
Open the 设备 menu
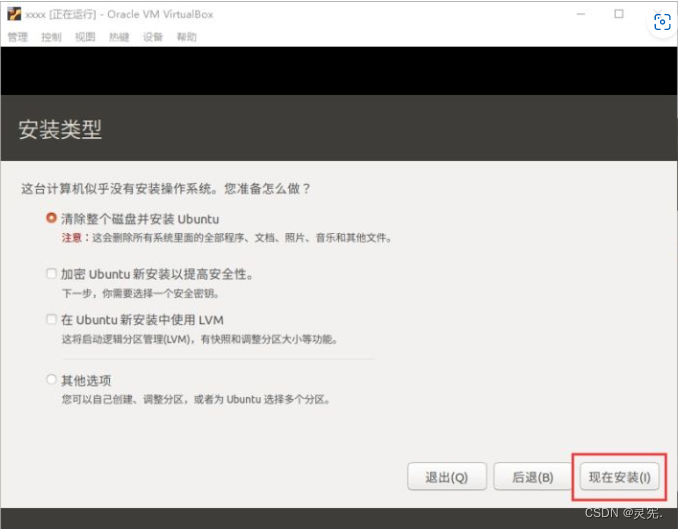click(153, 37)
